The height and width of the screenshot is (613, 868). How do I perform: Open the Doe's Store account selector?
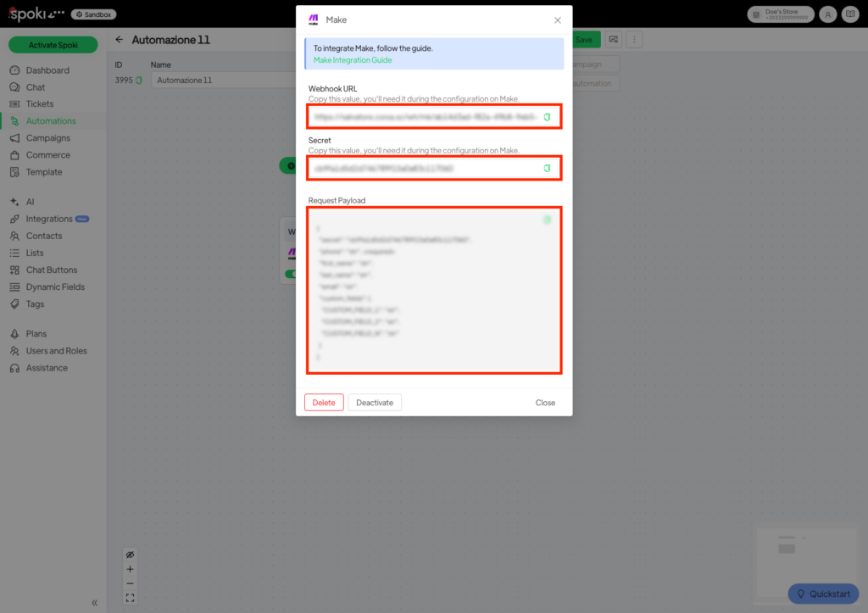coord(780,14)
